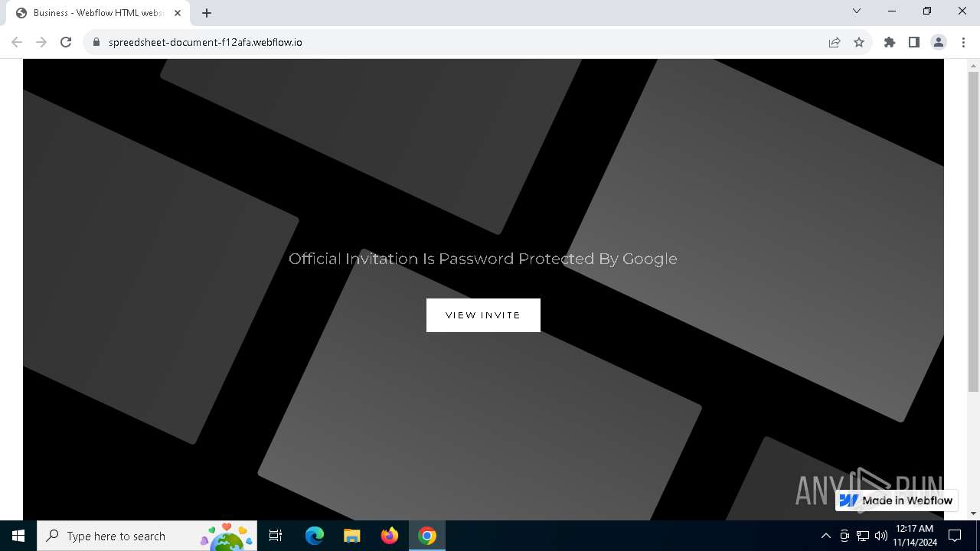This screenshot has width=980, height=551.
Task: Click the padlock site info icon
Action: tap(96, 42)
